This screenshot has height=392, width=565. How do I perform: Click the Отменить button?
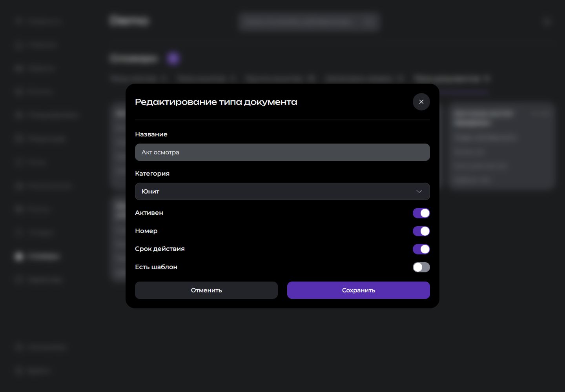click(206, 290)
